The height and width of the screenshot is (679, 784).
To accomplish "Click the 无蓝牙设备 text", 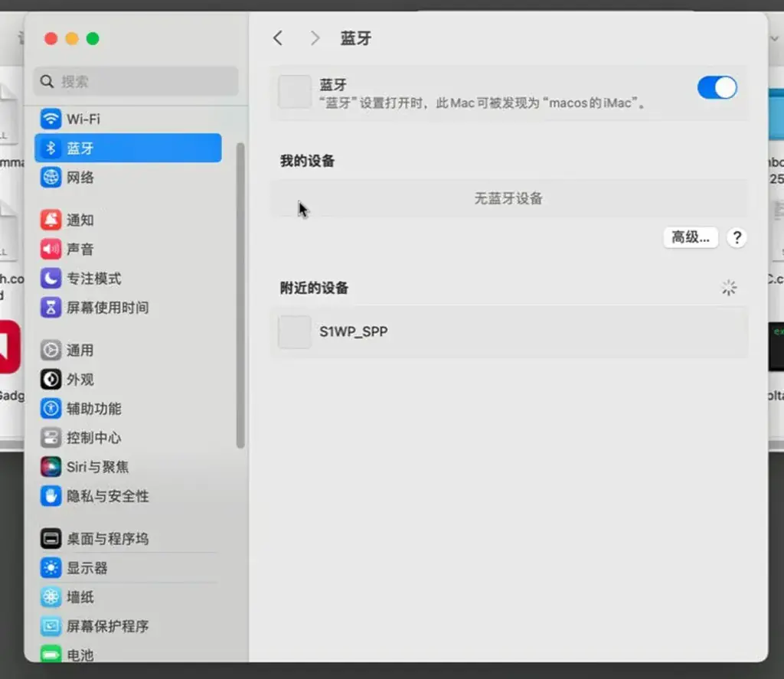I will coord(508,198).
